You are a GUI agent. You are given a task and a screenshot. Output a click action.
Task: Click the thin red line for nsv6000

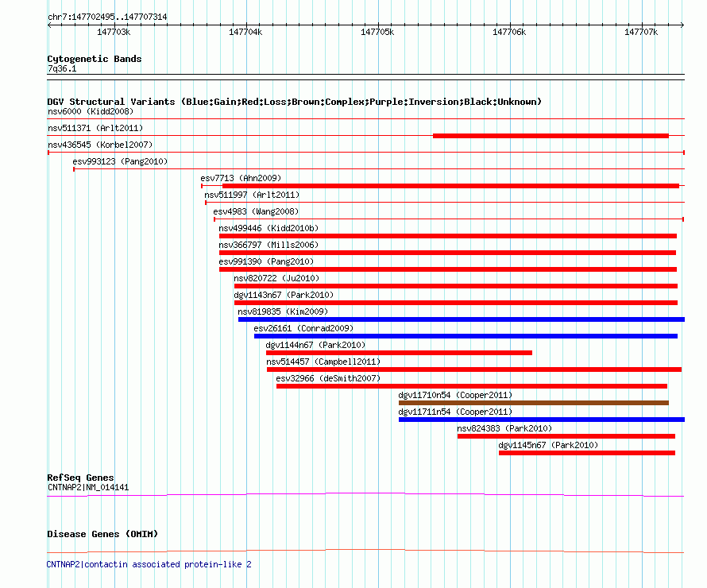click(365, 119)
